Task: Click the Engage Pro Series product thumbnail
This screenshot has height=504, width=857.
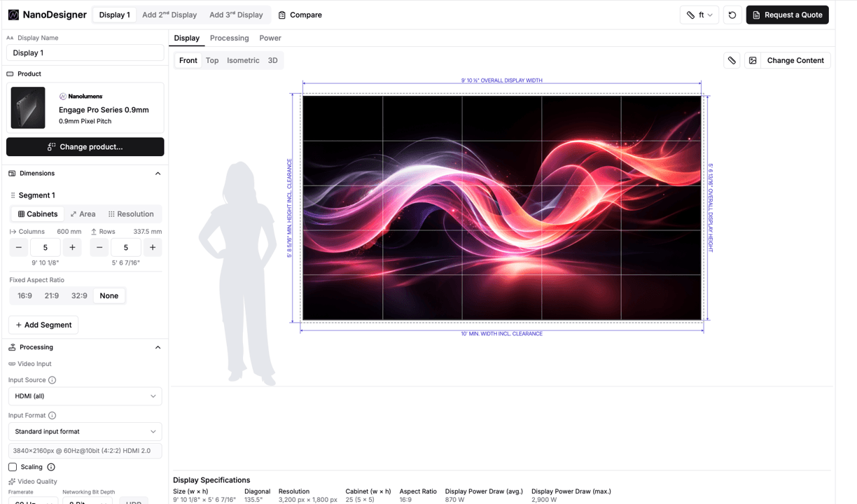Action: [x=28, y=108]
